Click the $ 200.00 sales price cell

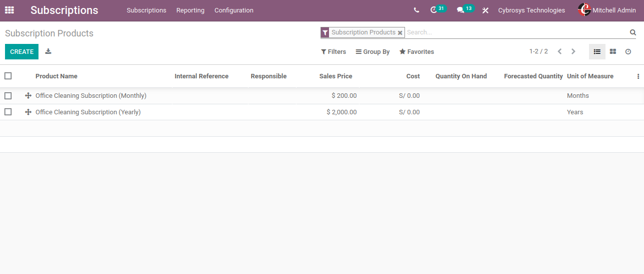pos(344,96)
